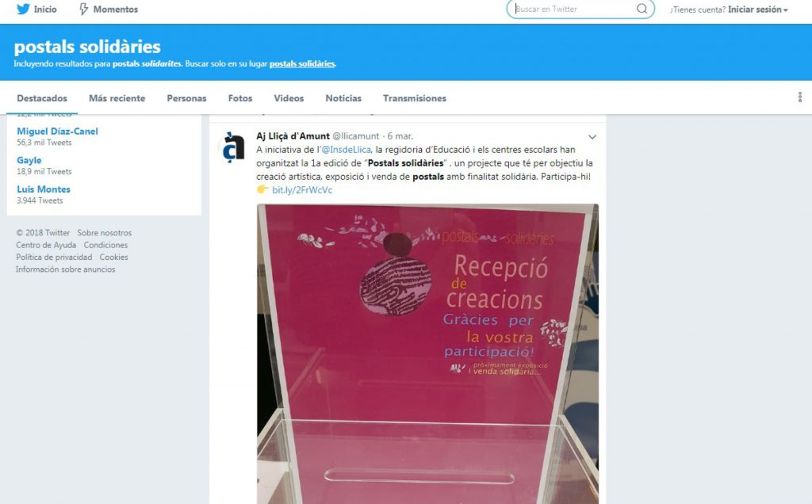
Task: Open Momentos lightning icon
Action: coord(83,10)
